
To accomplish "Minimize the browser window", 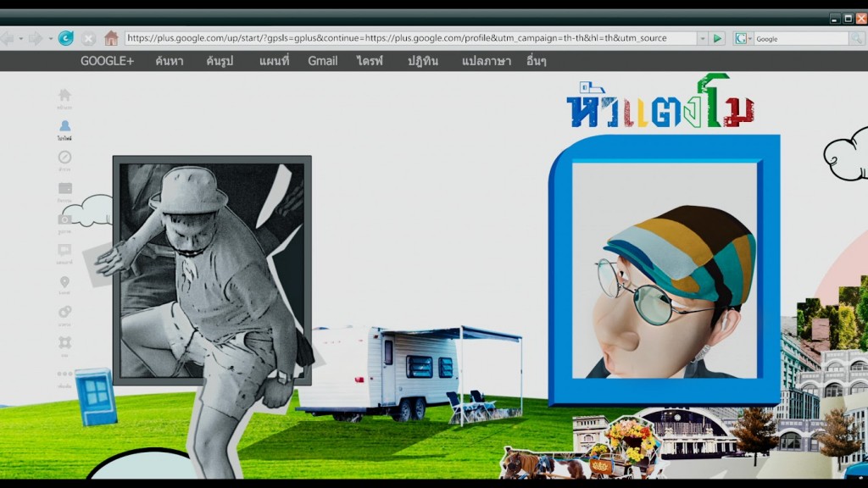I will 835,19.
